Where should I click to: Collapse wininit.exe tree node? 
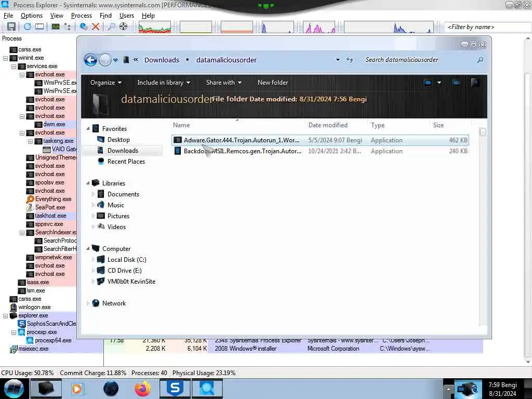coord(5,58)
